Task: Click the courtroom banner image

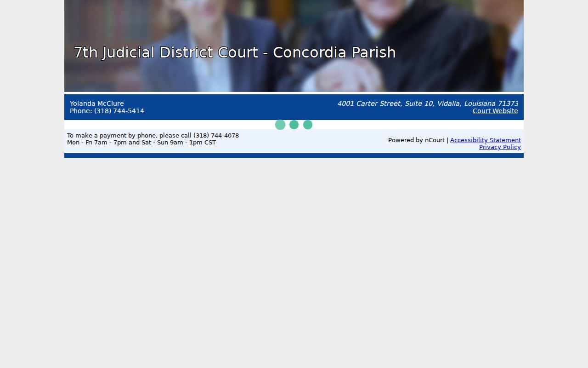Action: 294,46
